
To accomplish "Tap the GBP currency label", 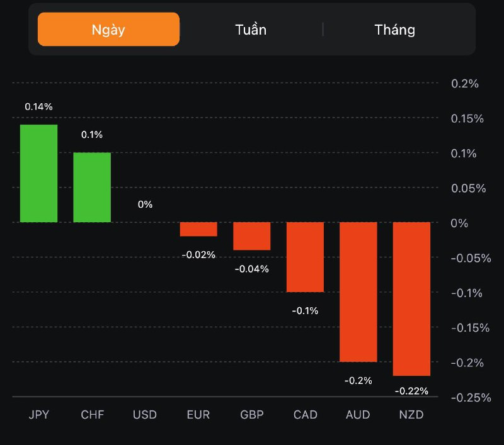I will click(x=252, y=415).
